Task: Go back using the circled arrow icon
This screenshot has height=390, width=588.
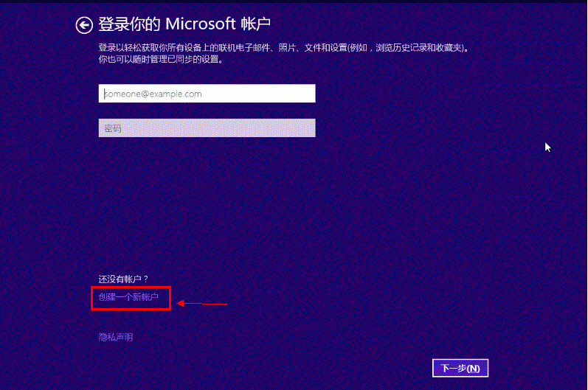Action: 84,26
